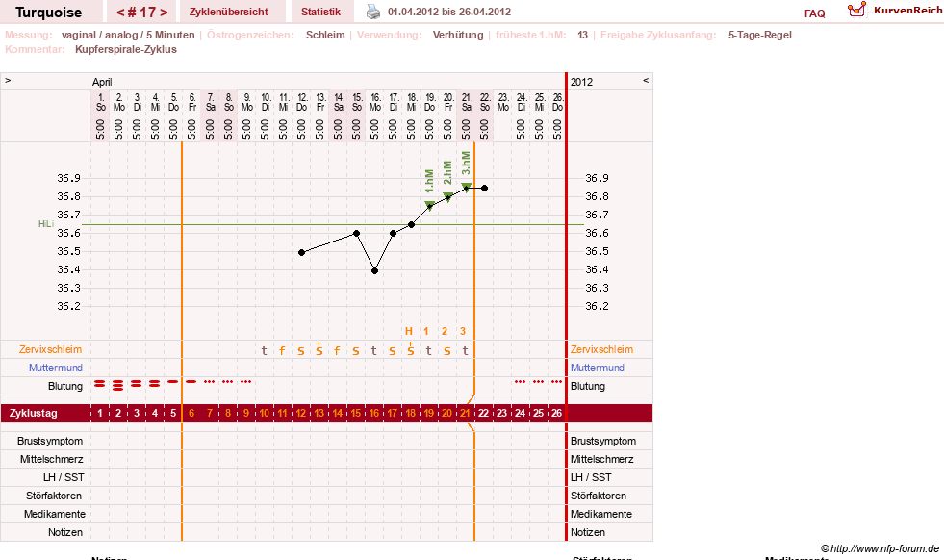Viewport: 944px width, 560px height.
Task: Click the spotting dots on cycle day 24
Action: (x=521, y=382)
